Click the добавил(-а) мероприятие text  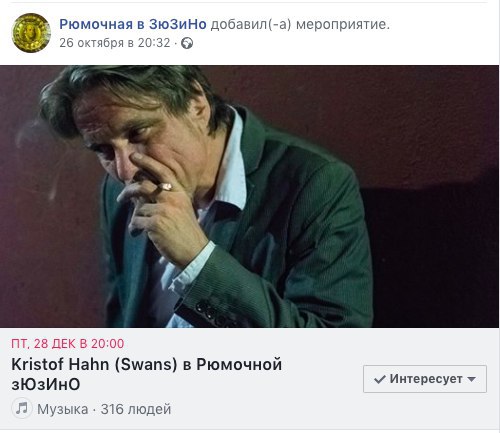click(x=300, y=24)
